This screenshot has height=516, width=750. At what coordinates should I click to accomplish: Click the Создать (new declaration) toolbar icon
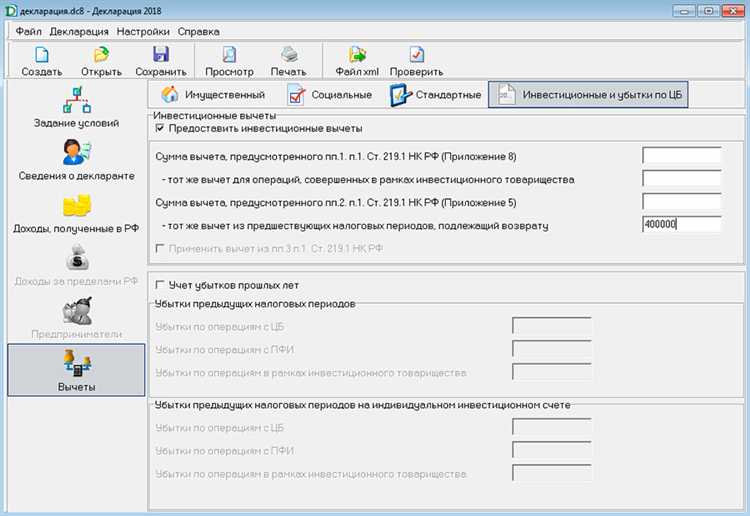[41, 59]
